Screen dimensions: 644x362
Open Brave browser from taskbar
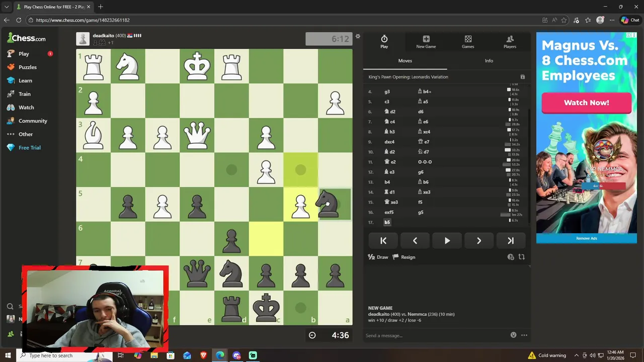(203, 355)
